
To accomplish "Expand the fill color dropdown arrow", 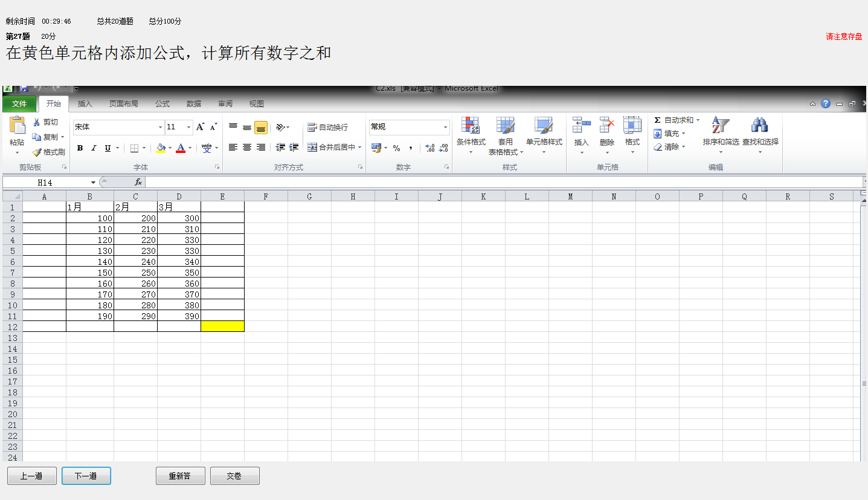I will click(x=170, y=148).
